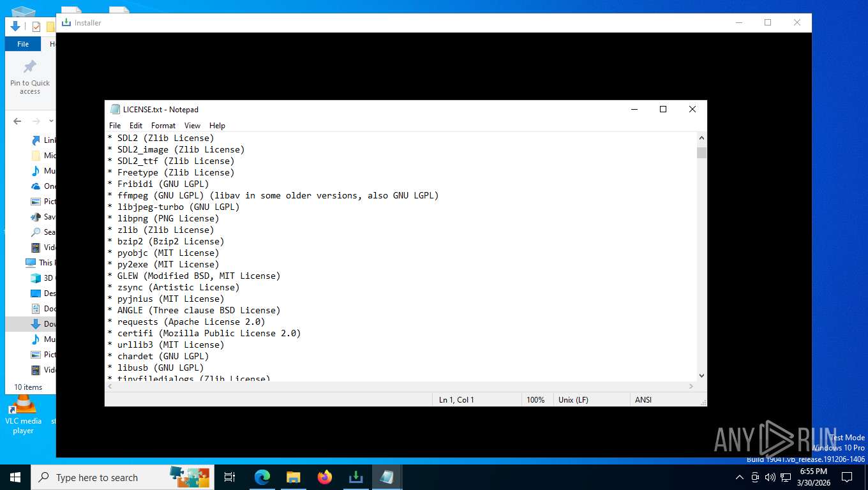
Task: Click the Explorer properties checkmark icon
Action: point(36,26)
